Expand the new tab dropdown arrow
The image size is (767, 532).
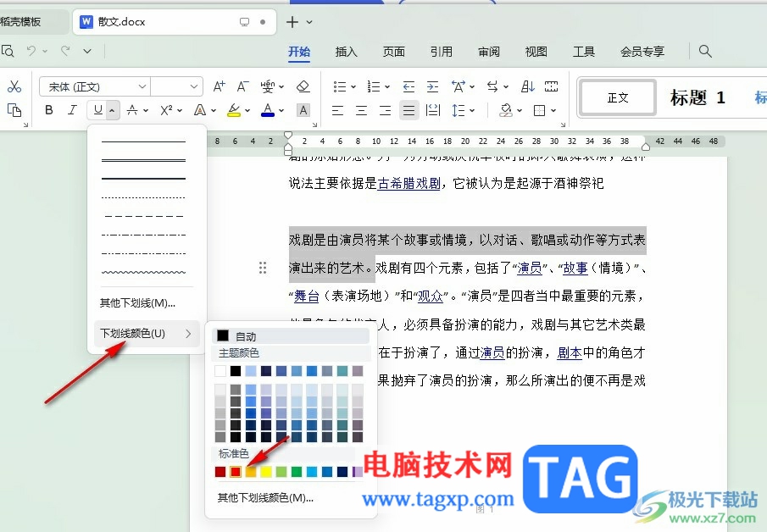(309, 22)
